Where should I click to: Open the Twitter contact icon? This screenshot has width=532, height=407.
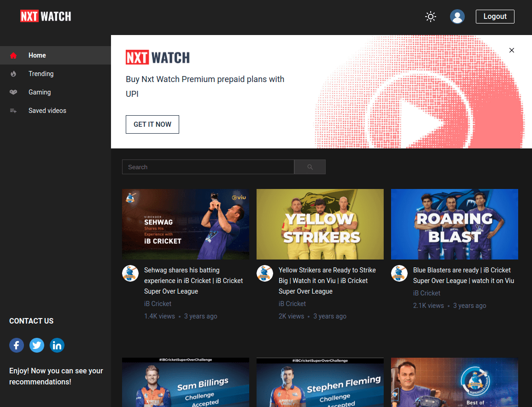[37, 345]
